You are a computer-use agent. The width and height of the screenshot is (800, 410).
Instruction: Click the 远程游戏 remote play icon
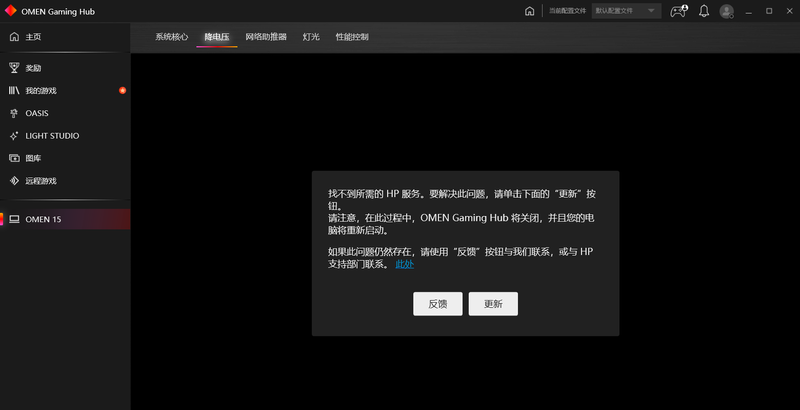point(14,181)
